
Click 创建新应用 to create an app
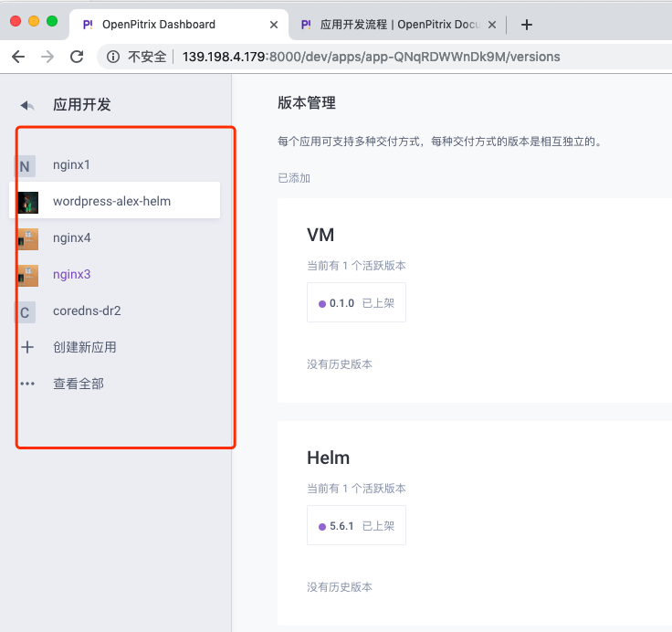[x=85, y=347]
